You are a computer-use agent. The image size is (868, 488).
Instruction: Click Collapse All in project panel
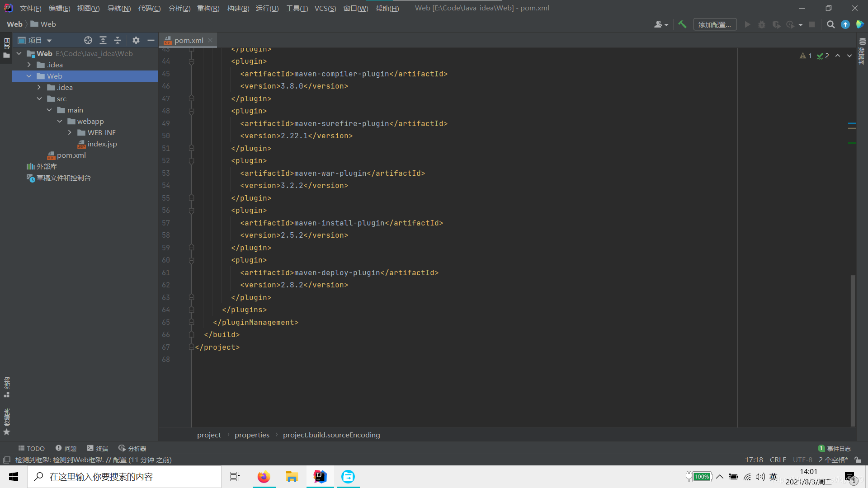click(x=118, y=40)
